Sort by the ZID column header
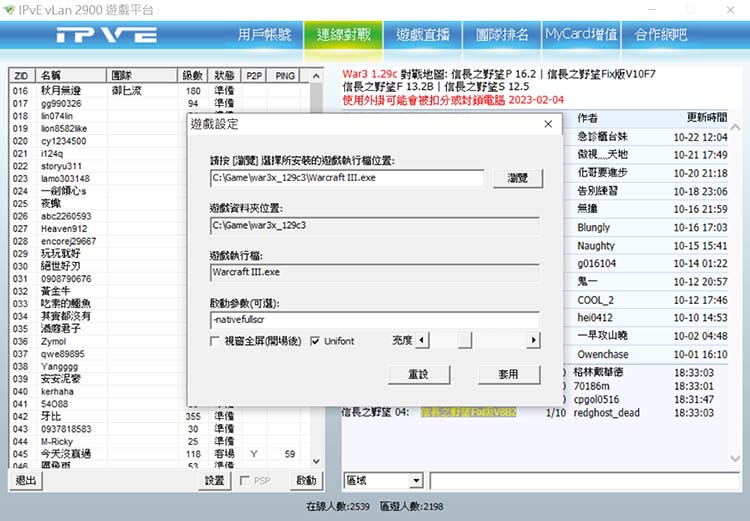The width and height of the screenshot is (750, 521). (x=22, y=76)
